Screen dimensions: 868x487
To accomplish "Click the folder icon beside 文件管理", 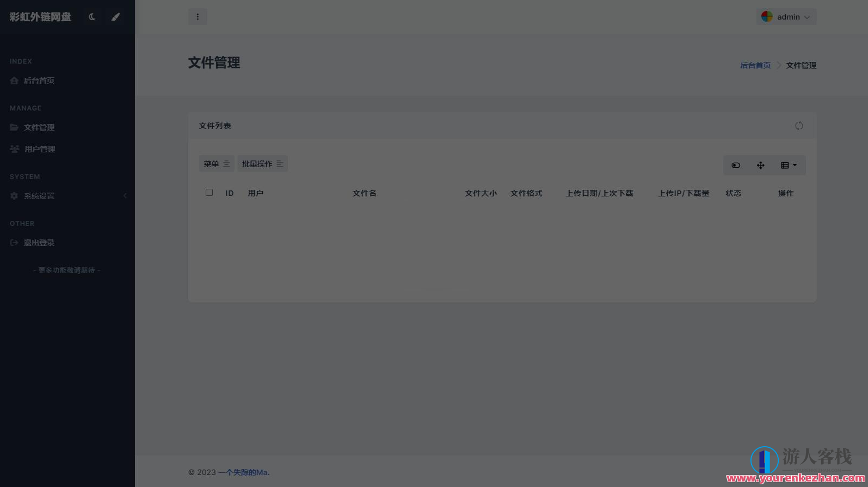I will tap(14, 127).
